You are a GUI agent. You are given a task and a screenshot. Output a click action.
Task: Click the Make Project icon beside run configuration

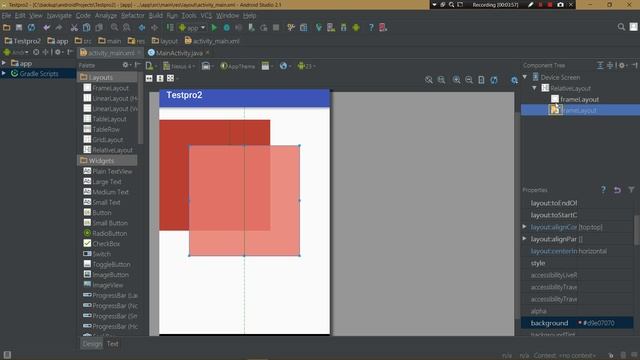point(170,27)
